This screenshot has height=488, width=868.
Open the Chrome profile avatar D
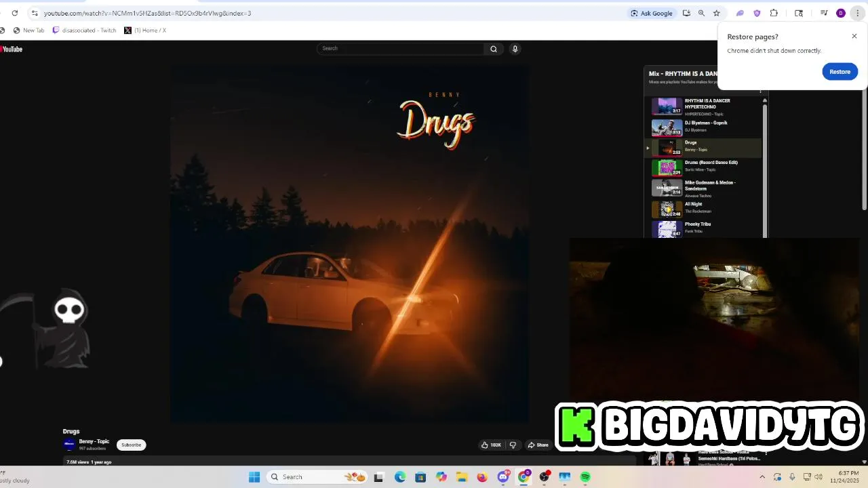841,13
